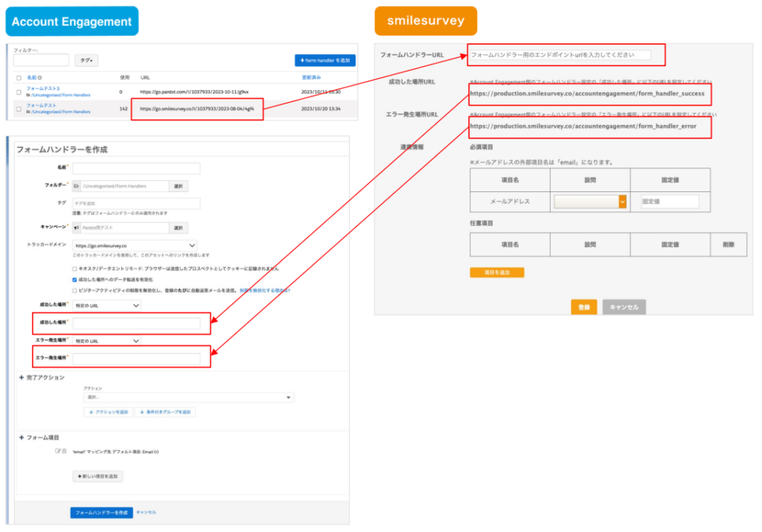Click the フィルター input field
762x532 pixels.
(x=42, y=60)
